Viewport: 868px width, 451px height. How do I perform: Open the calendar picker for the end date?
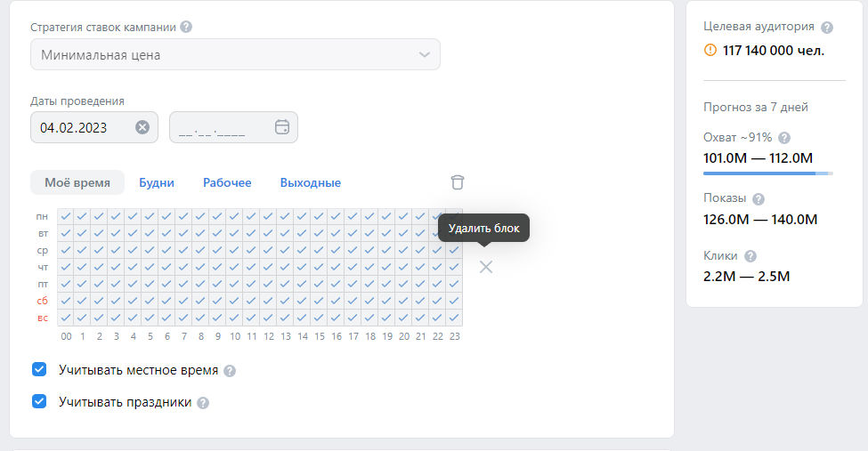point(282,126)
